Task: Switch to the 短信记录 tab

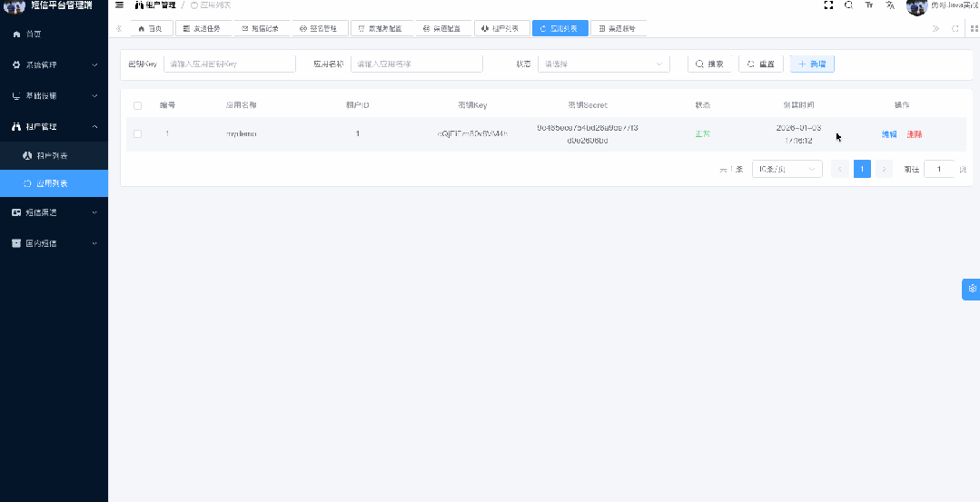Action: pos(262,28)
